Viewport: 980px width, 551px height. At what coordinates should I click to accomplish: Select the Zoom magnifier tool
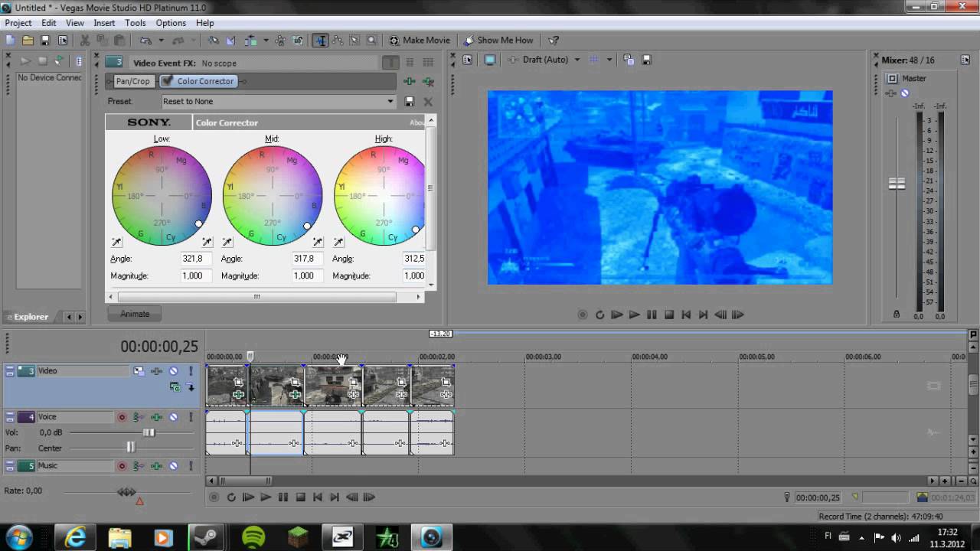tap(371, 40)
